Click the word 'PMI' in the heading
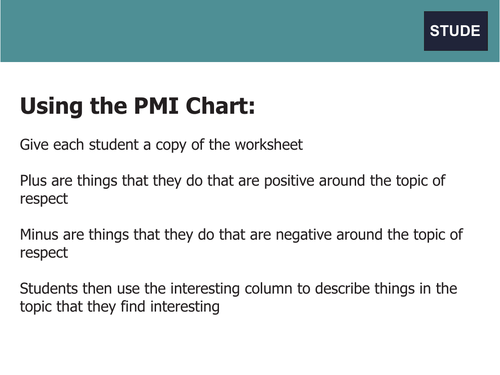This screenshot has height=375, width=500. point(157,106)
